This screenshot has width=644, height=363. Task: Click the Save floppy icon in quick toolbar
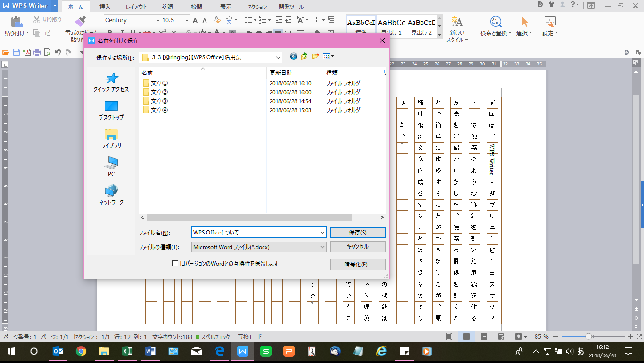click(17, 52)
